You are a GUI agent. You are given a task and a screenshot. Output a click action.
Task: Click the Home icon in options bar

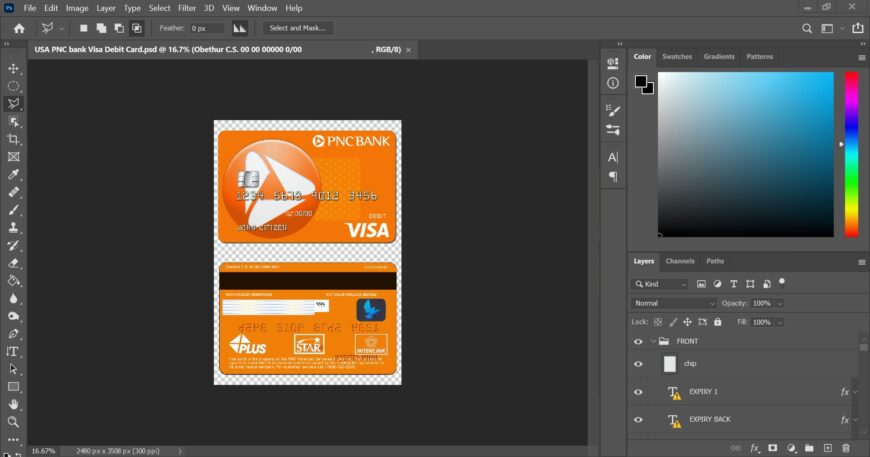coord(19,28)
